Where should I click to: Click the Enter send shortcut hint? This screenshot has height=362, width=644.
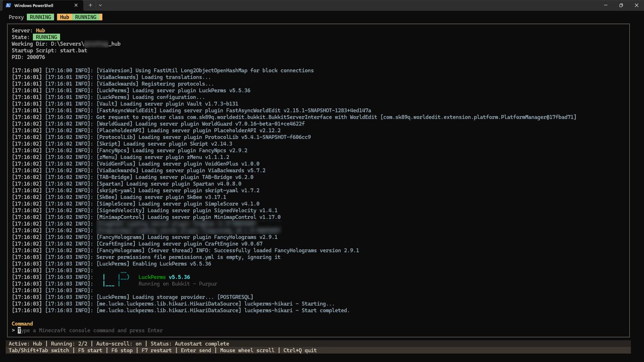click(195, 350)
